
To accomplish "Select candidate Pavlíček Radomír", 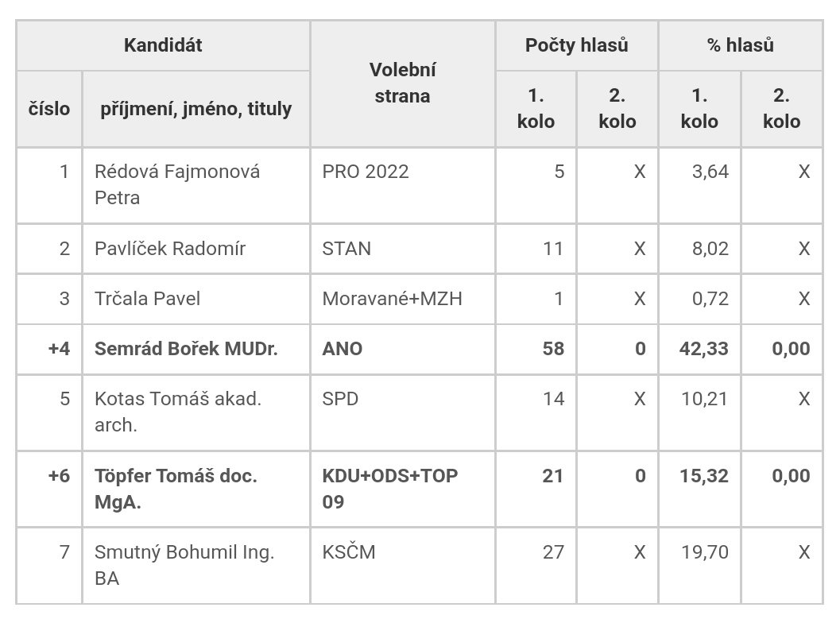I will tap(170, 249).
